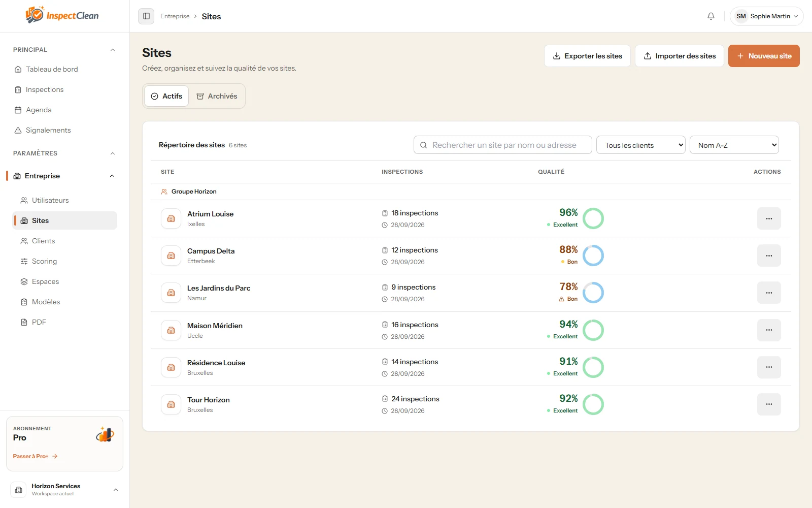812x508 pixels.
Task: Click the Résidence Louise building icon
Action: tap(171, 367)
